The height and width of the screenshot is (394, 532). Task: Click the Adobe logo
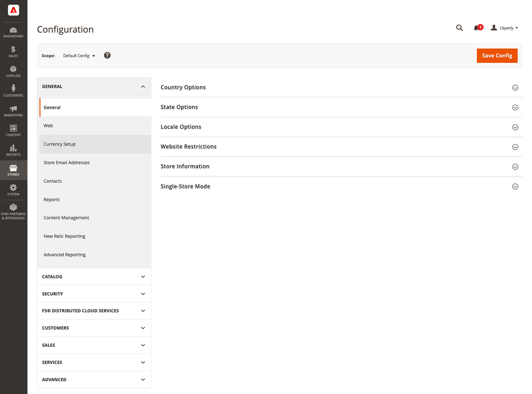[14, 10]
